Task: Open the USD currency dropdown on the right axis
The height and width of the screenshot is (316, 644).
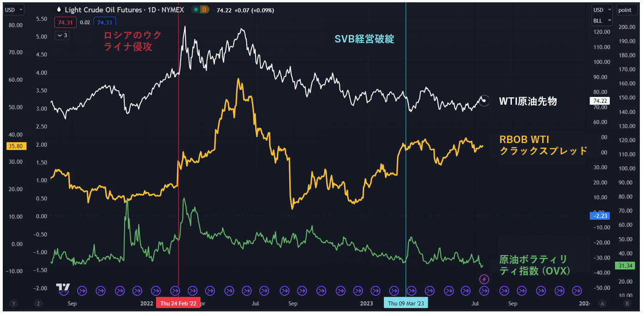Action: (602, 10)
